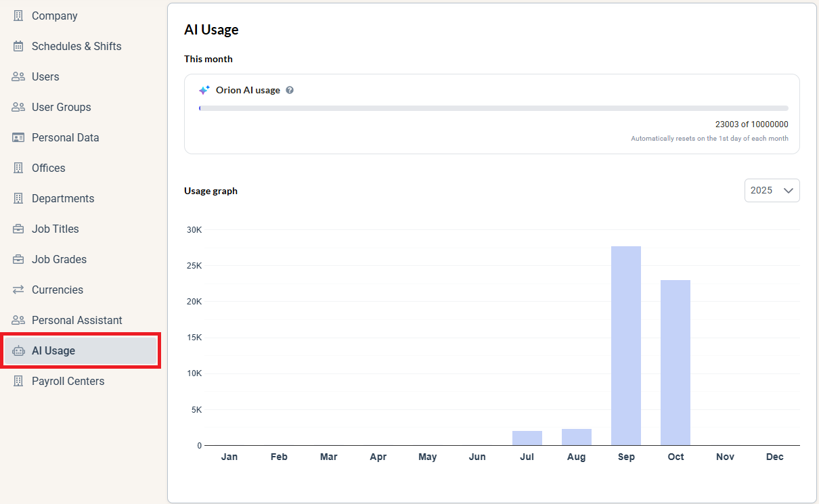
Task: Open the User Groups menu item
Action: point(61,107)
